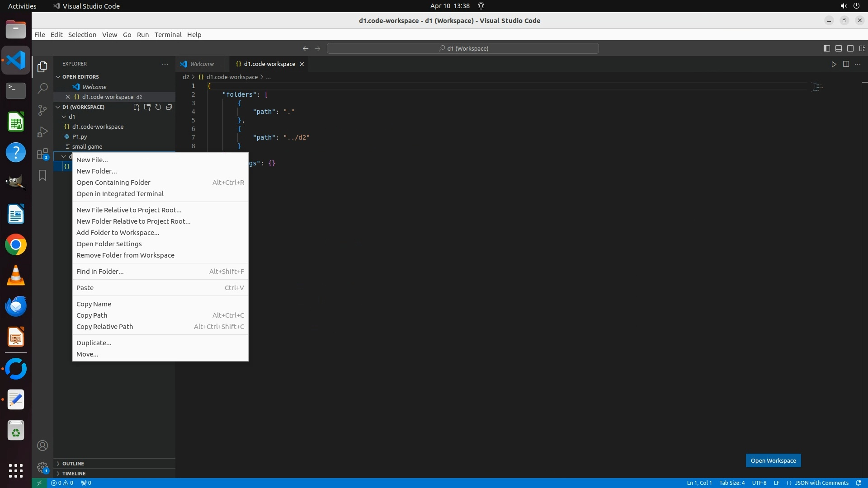Toggle the secondary side bar visibility
868x488 pixels.
tap(850, 48)
